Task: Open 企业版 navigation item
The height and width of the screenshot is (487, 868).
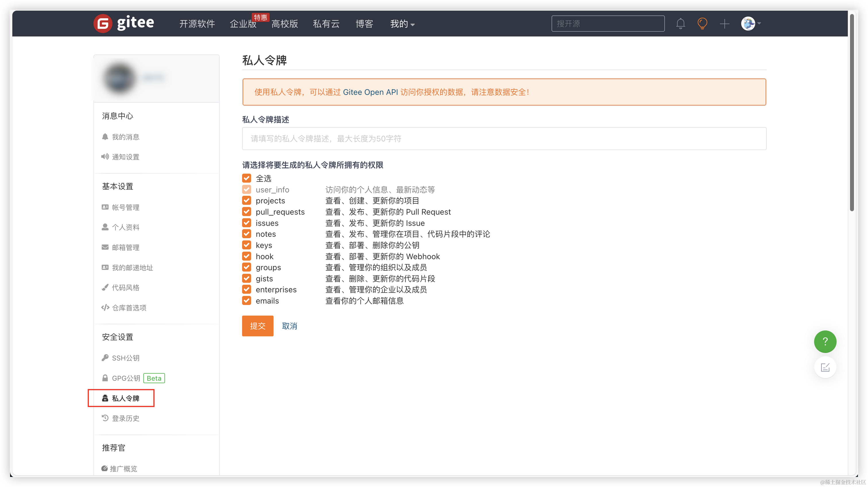Action: (243, 24)
